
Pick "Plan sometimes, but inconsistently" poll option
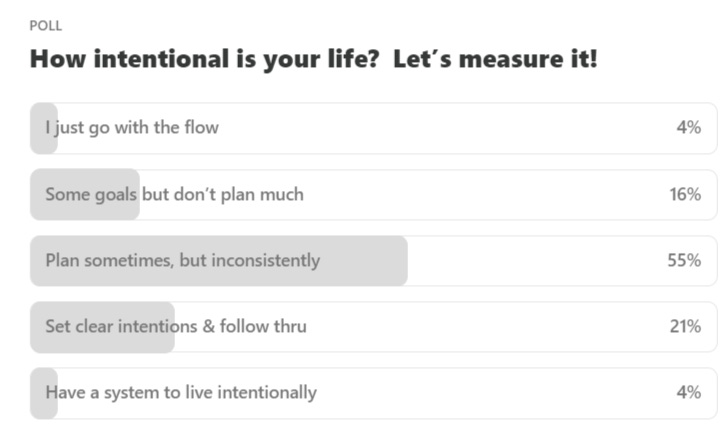point(374,260)
